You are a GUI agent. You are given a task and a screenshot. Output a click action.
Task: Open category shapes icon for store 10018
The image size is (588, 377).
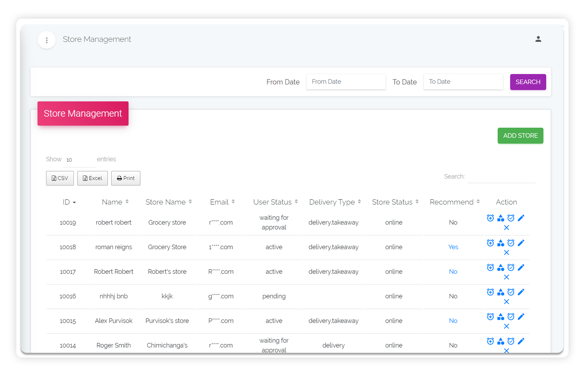(501, 243)
